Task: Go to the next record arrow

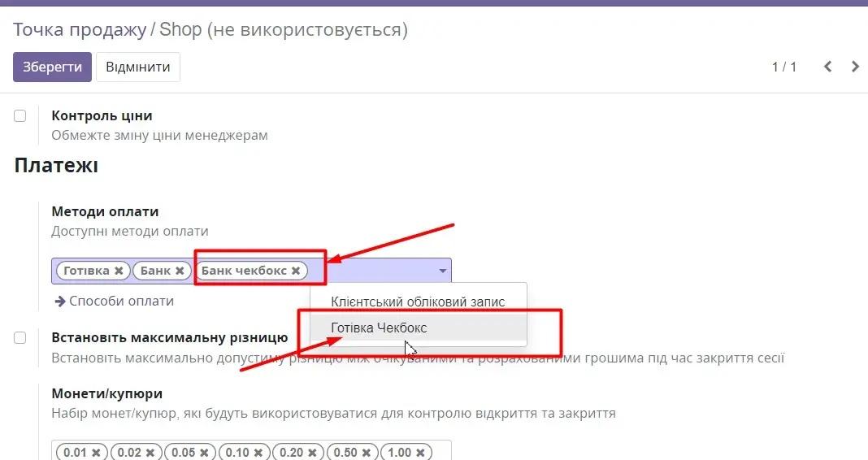Action: [x=855, y=67]
